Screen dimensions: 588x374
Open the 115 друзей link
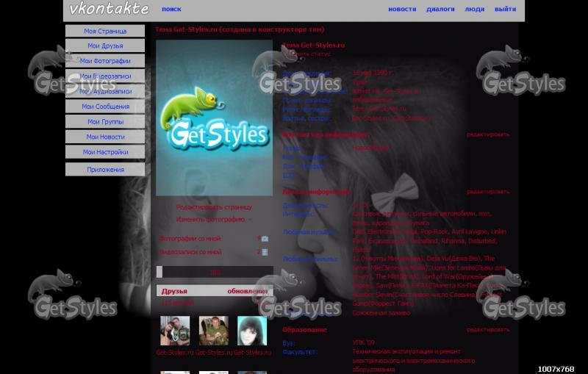pyautogui.click(x=177, y=303)
